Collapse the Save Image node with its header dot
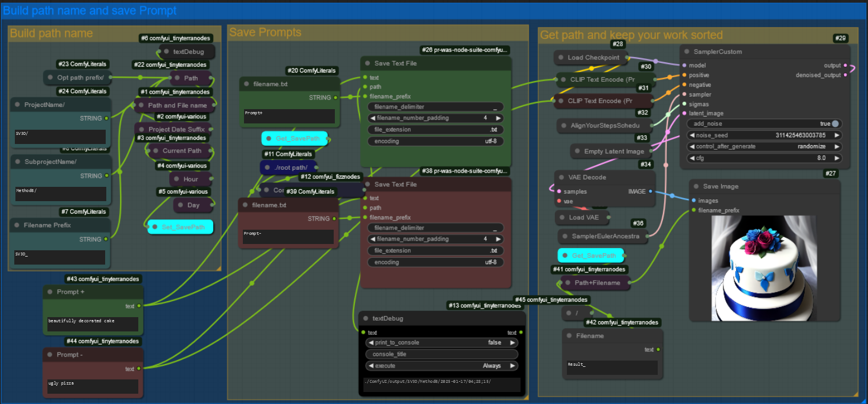Screen dimensions: 868x404 click(695, 187)
